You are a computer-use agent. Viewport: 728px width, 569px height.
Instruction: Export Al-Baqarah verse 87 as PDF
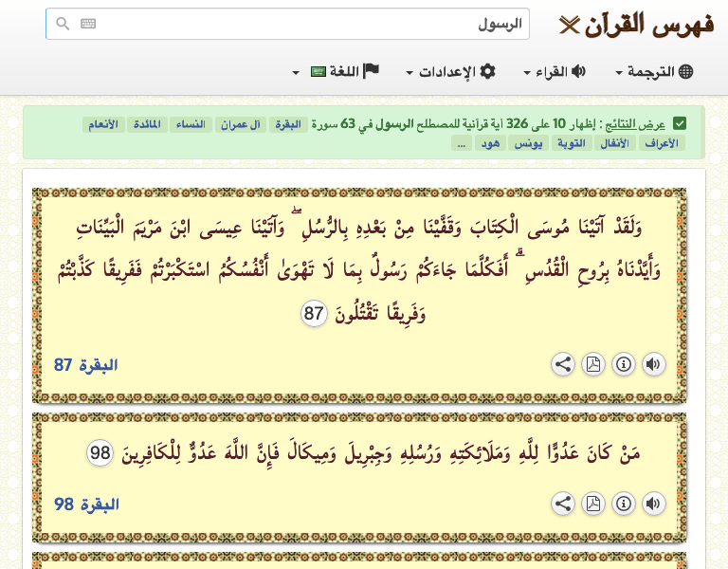pos(592,364)
